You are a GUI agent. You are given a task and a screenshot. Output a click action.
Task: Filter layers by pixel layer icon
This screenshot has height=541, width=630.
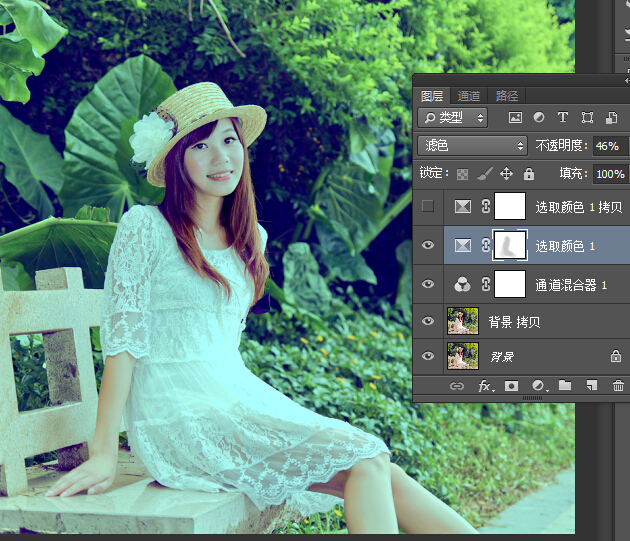coord(516,118)
